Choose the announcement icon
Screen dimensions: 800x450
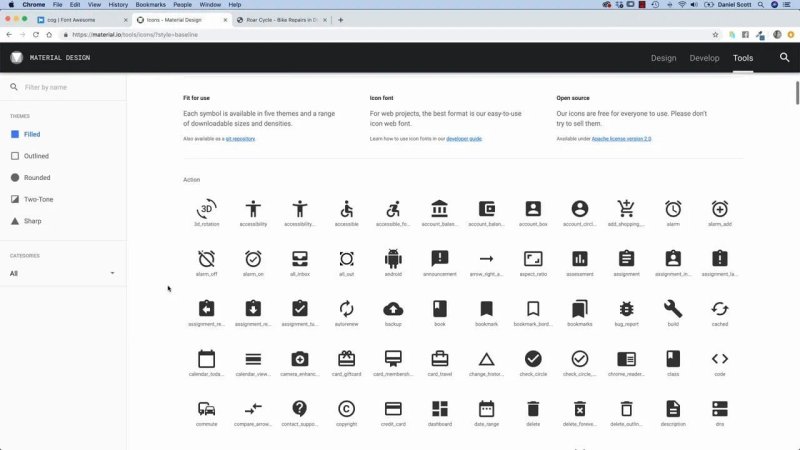click(440, 259)
